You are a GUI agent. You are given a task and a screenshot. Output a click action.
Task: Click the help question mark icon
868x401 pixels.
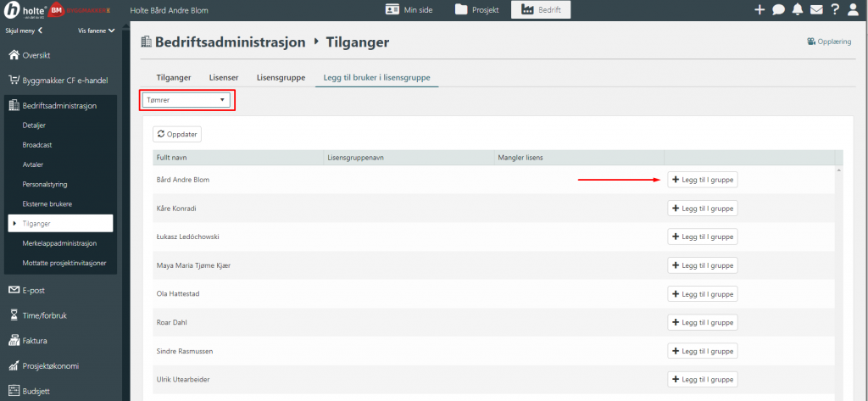pos(835,10)
